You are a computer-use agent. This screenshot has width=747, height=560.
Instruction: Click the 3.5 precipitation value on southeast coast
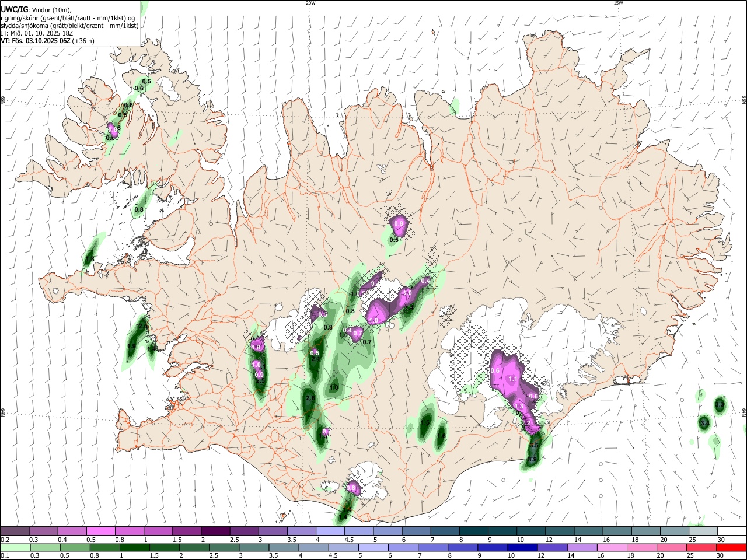coord(533,445)
